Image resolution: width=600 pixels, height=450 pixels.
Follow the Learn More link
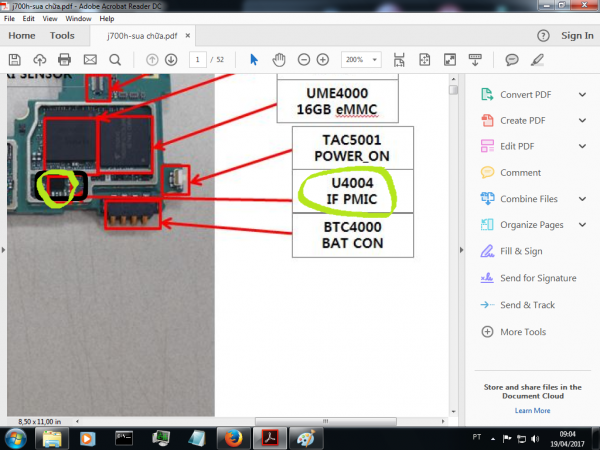coord(532,411)
